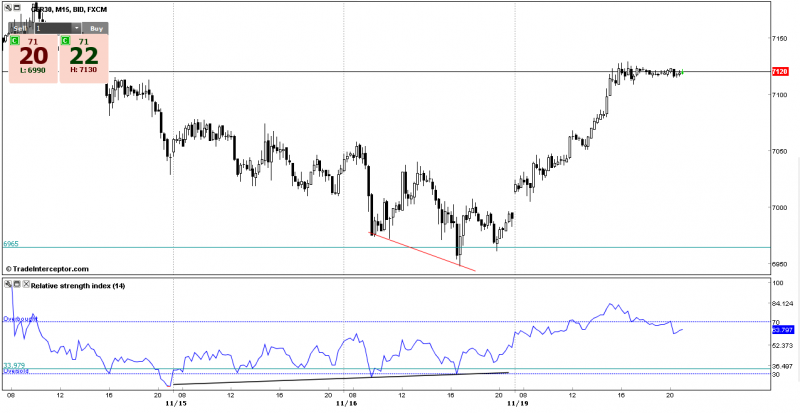Screen dimensions: 800x413
Task: Click the RSI panel window-mode icon
Action: coord(17,286)
